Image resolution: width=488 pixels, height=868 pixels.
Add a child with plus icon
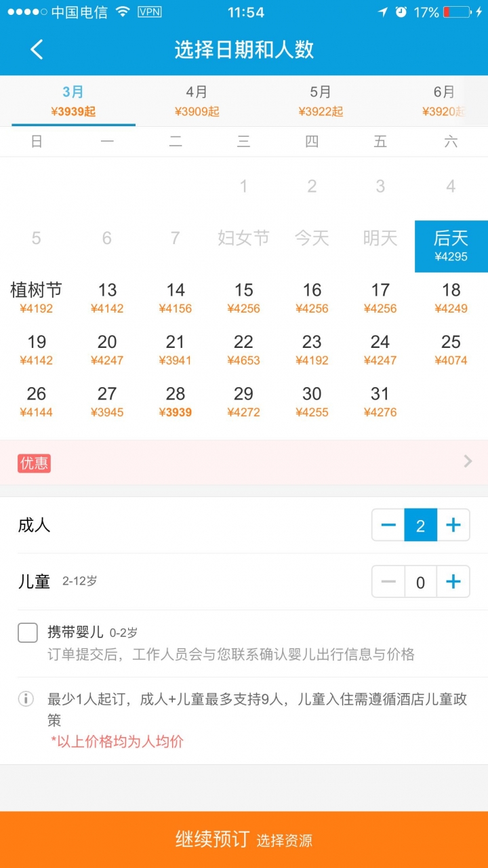[x=453, y=582]
